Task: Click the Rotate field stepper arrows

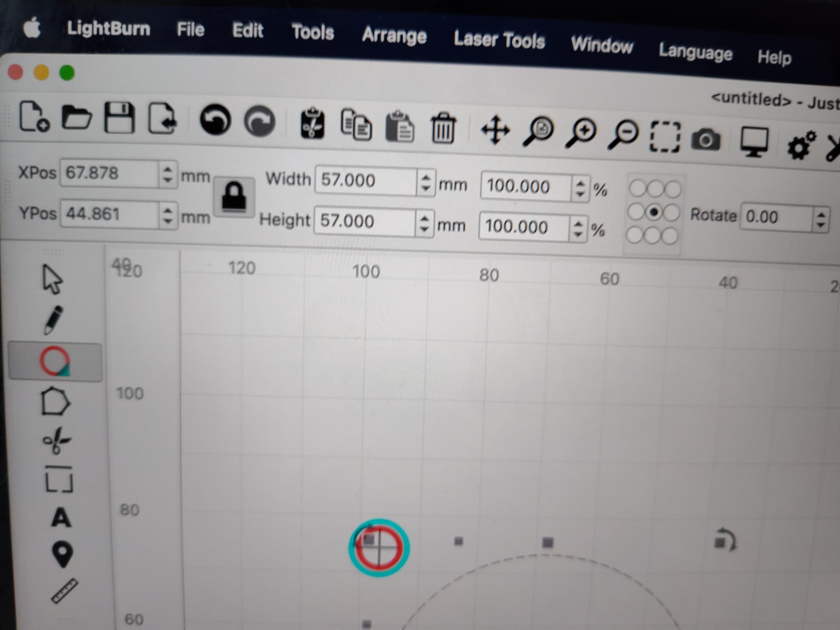Action: click(x=821, y=220)
